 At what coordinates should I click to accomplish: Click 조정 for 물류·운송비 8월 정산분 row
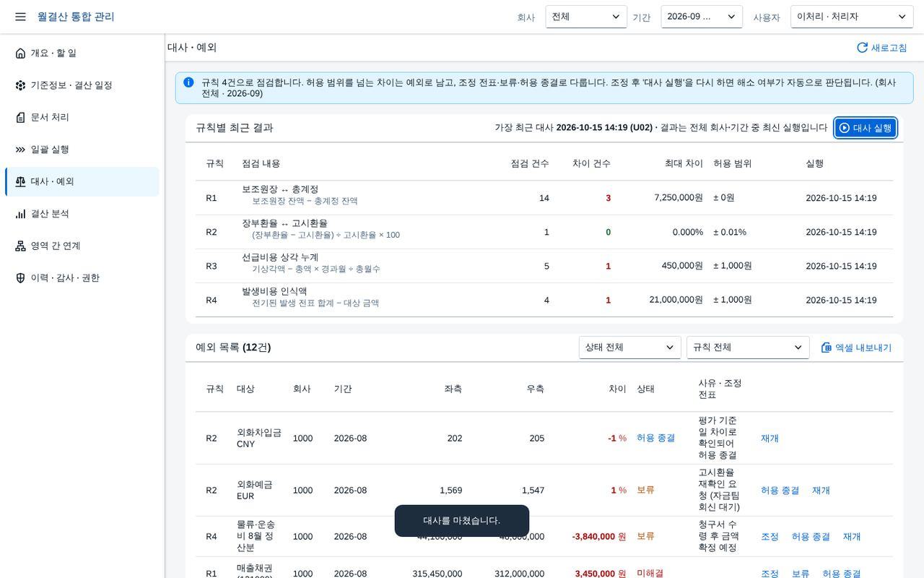pos(770,537)
